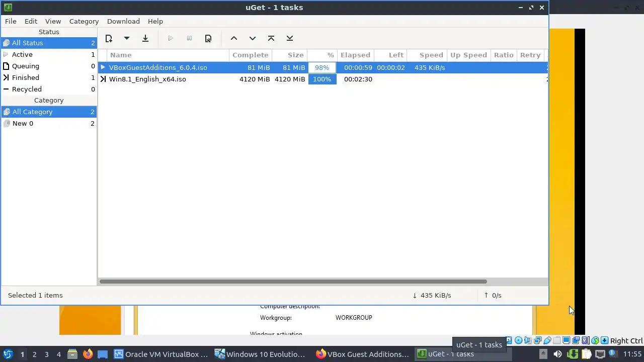Viewport: 644px width, 362px height.
Task: Open the Category menu
Action: click(x=84, y=21)
